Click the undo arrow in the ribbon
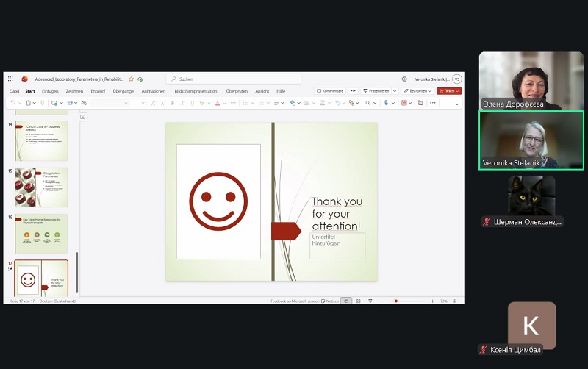The height and width of the screenshot is (369, 588). 12,103
